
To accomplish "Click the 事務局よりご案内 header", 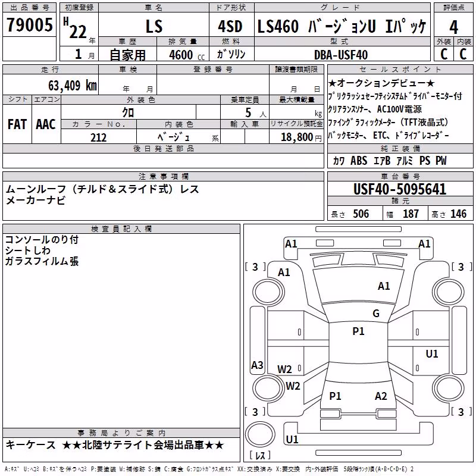I will coord(121,433).
